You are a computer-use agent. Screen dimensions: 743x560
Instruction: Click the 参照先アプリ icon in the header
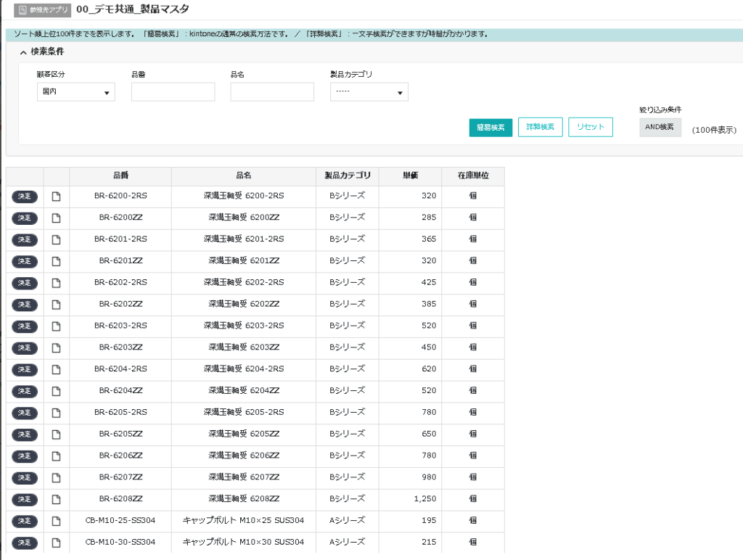point(23,10)
